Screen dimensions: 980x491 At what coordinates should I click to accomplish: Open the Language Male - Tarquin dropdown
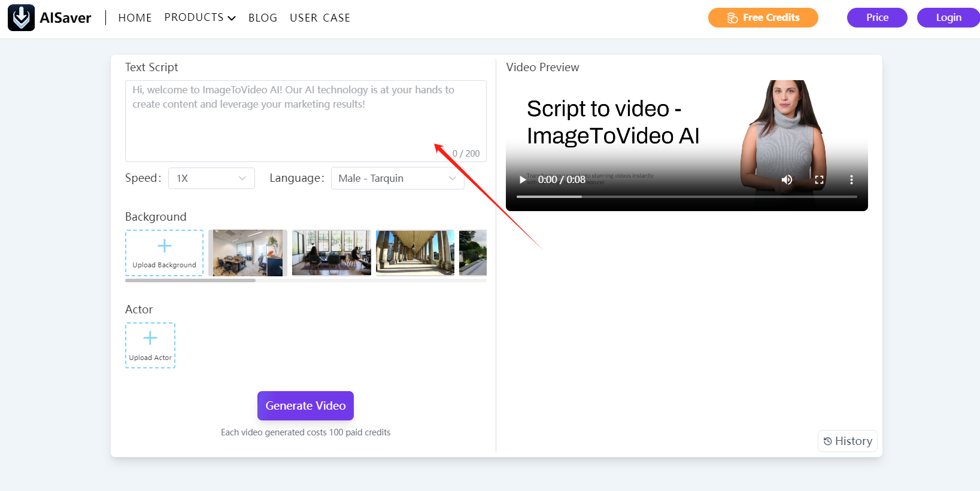coord(398,178)
